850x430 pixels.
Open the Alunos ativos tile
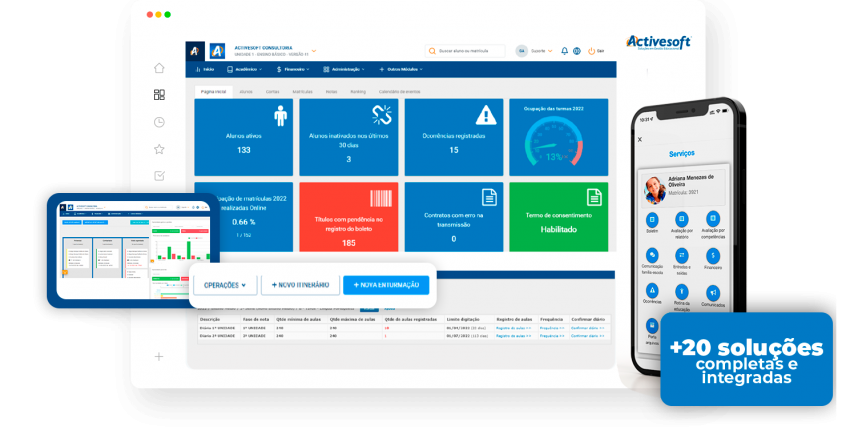point(243,137)
